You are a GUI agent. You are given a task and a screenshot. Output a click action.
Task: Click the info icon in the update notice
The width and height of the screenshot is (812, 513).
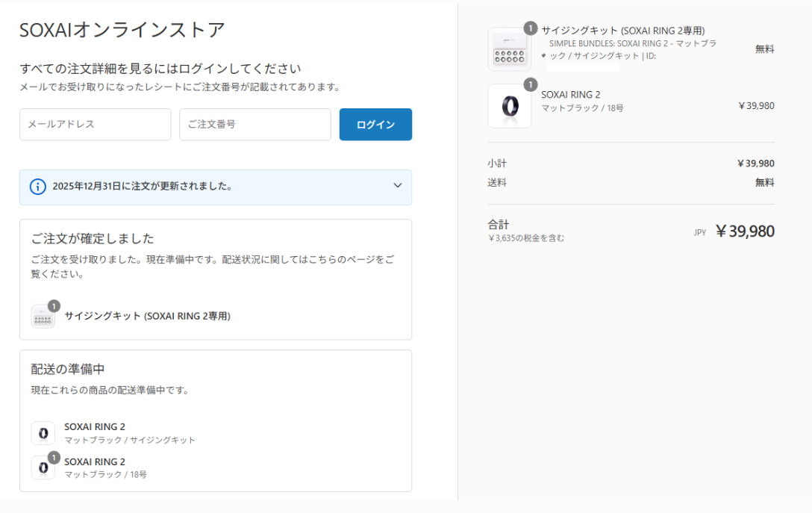click(38, 187)
